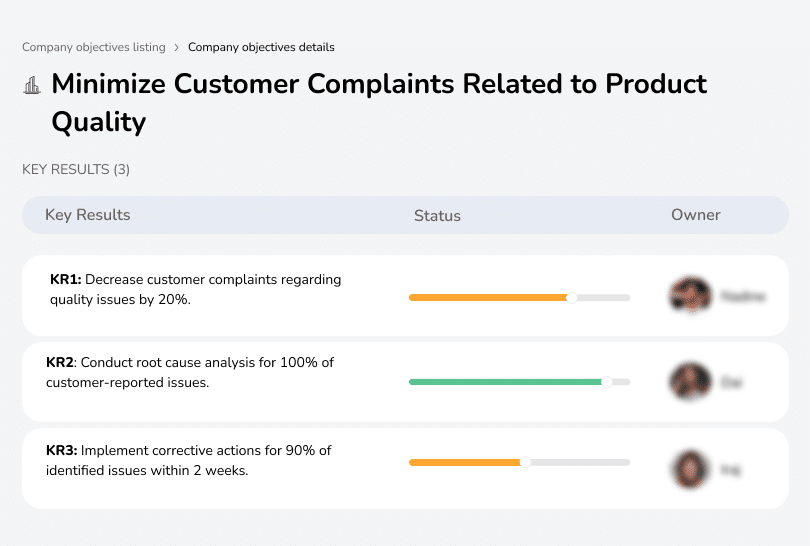The width and height of the screenshot is (810, 546).
Task: Open KR1 Decrease customer complaints description
Action: point(195,289)
